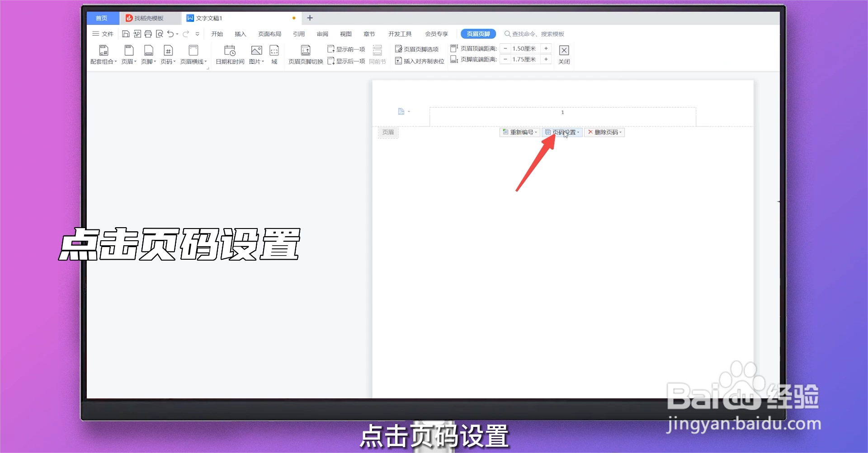Switch to the 插入 ribbon tab
868x453 pixels.
click(241, 34)
